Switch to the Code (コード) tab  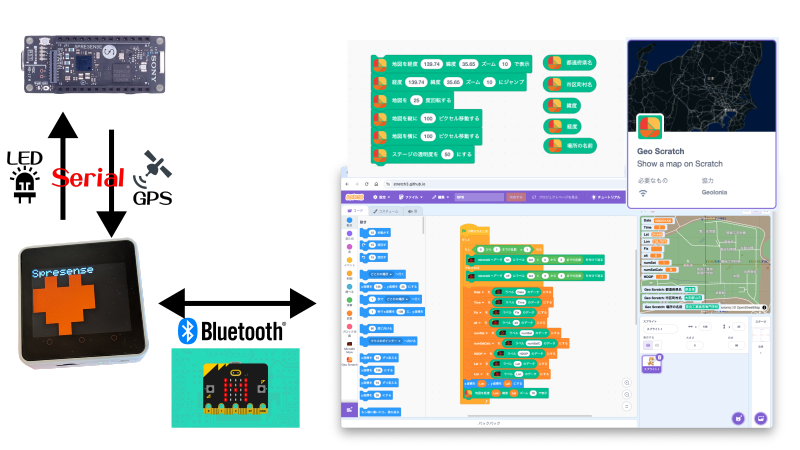(x=356, y=211)
